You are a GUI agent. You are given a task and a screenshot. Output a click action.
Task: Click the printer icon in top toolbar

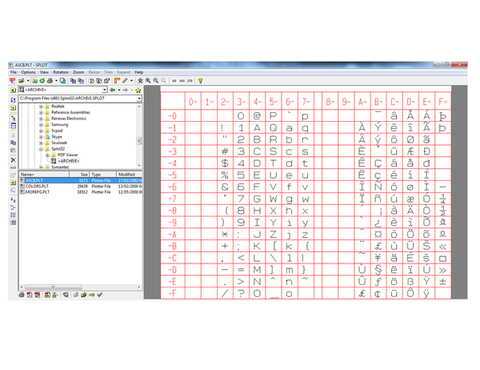pos(50,81)
